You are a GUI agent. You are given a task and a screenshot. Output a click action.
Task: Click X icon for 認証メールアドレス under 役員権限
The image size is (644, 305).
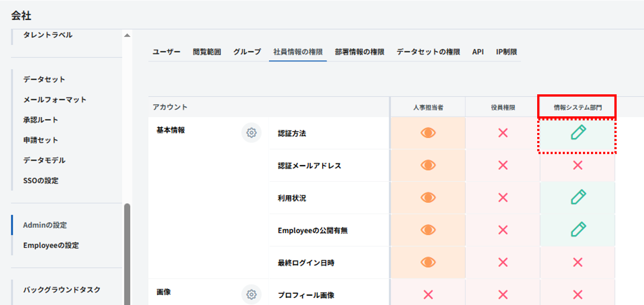(503, 165)
